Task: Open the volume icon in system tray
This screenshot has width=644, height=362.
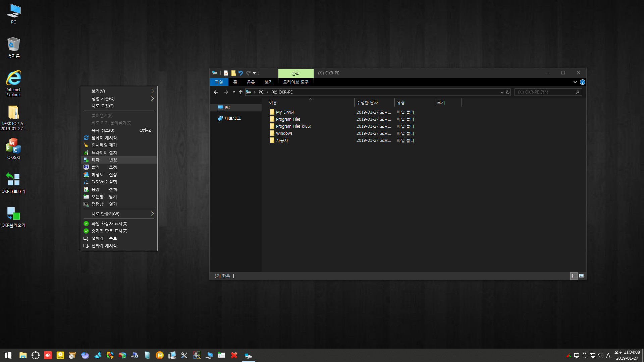Action: pos(600,355)
